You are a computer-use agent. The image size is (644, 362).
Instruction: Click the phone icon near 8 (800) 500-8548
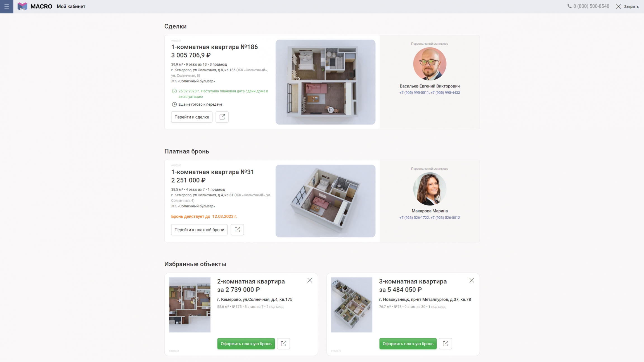point(569,6)
